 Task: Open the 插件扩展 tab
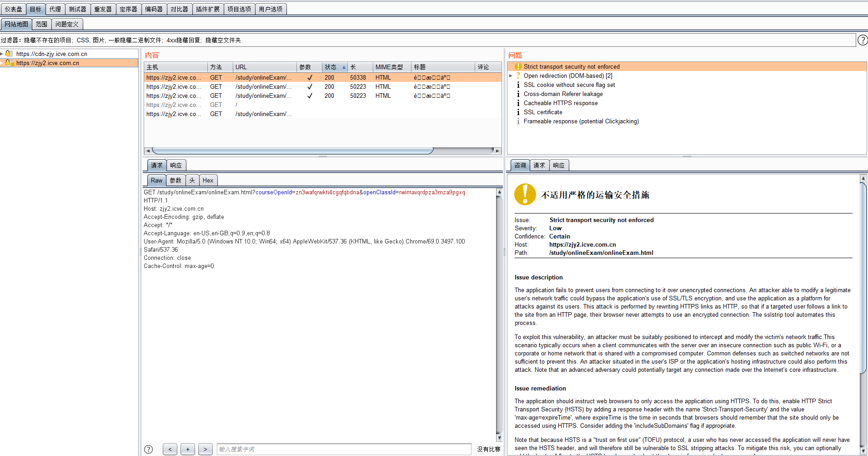(208, 9)
